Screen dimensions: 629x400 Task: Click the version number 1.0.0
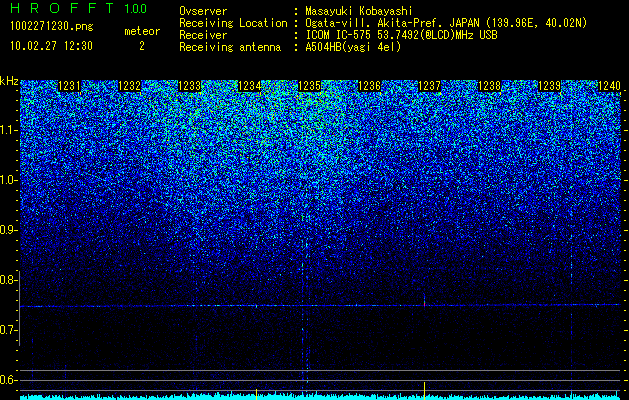point(136,8)
